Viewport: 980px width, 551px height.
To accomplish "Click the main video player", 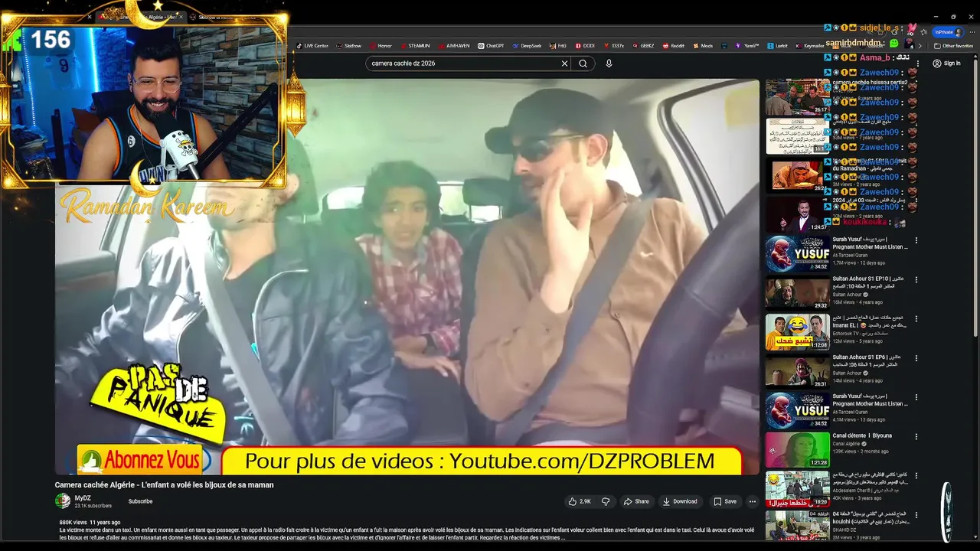I will tap(407, 277).
